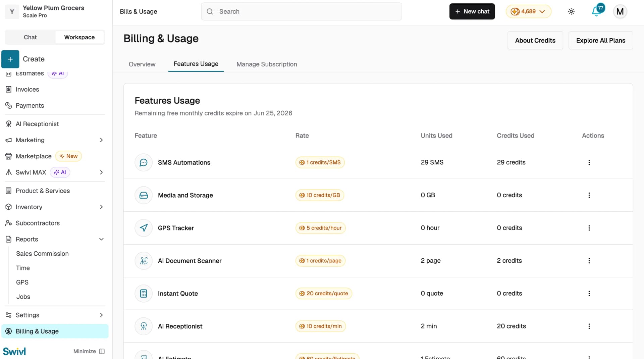Open the Jobs report link

tap(23, 297)
